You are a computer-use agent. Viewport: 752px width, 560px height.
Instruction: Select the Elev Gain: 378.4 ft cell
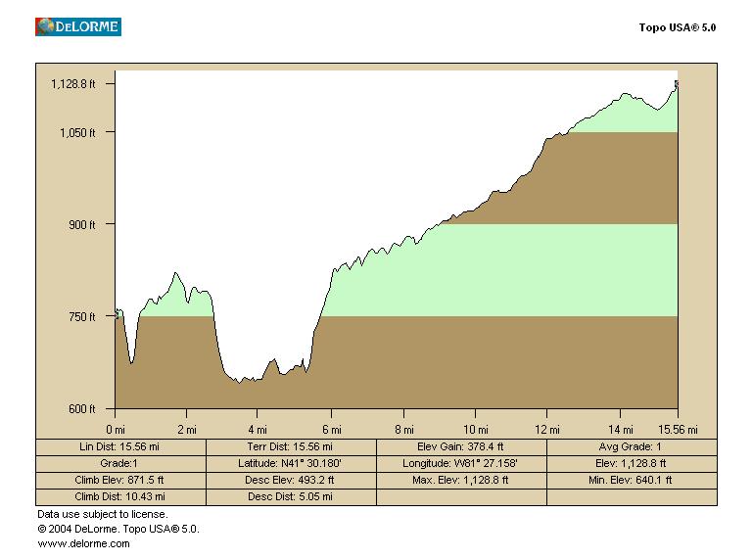(x=461, y=446)
